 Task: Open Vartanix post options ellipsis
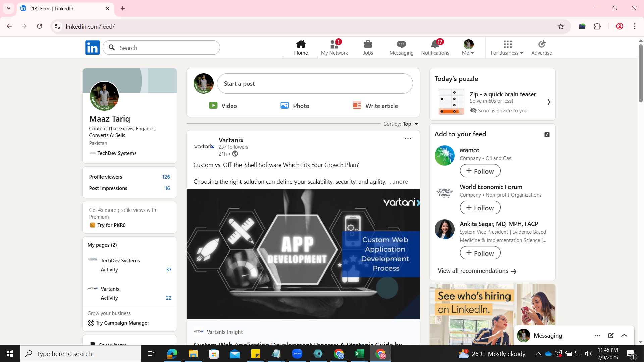pos(408,139)
